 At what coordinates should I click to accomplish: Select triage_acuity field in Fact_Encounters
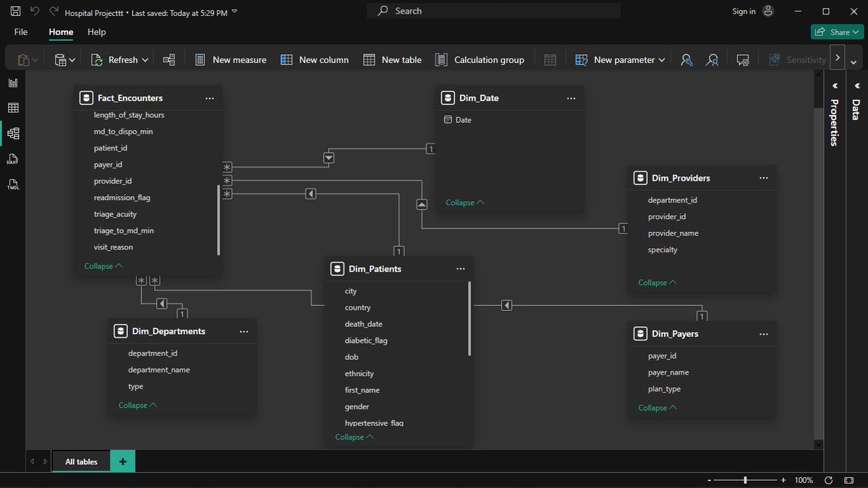click(115, 214)
